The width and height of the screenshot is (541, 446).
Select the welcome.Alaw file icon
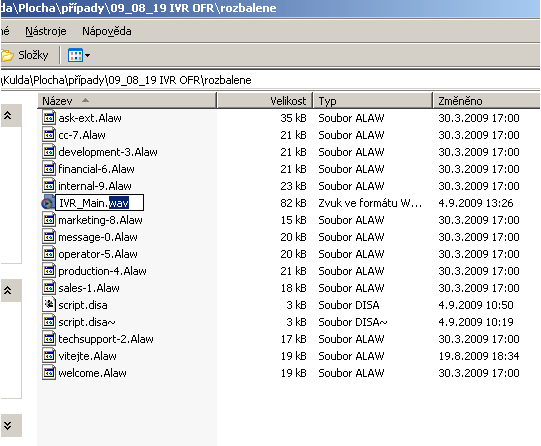(x=49, y=373)
